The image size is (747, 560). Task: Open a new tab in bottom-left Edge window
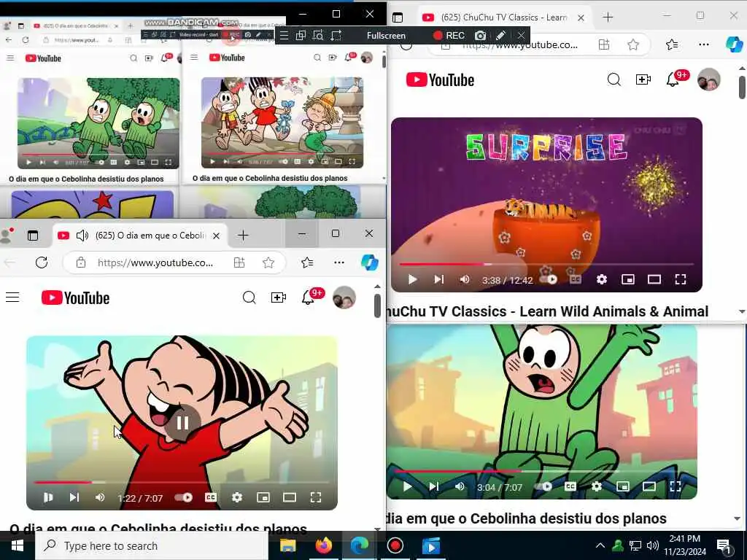243,236
